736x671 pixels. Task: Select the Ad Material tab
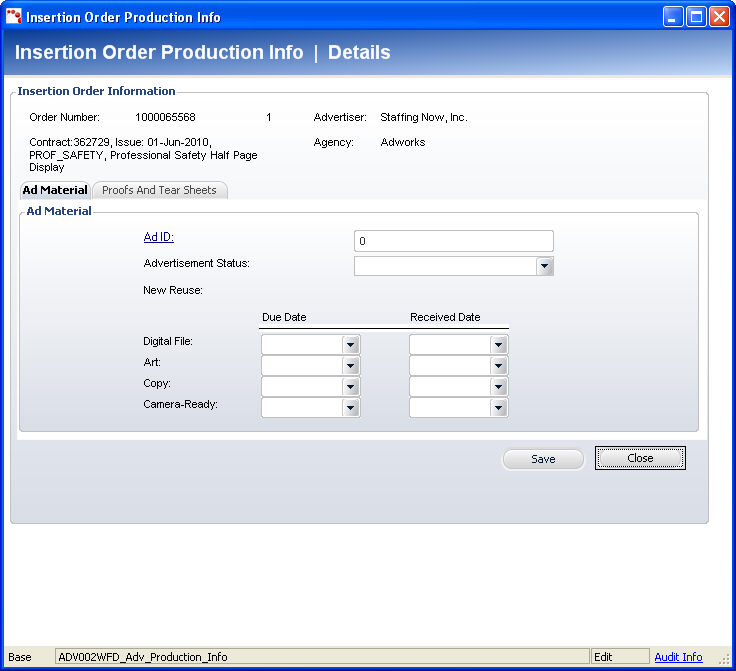point(55,190)
